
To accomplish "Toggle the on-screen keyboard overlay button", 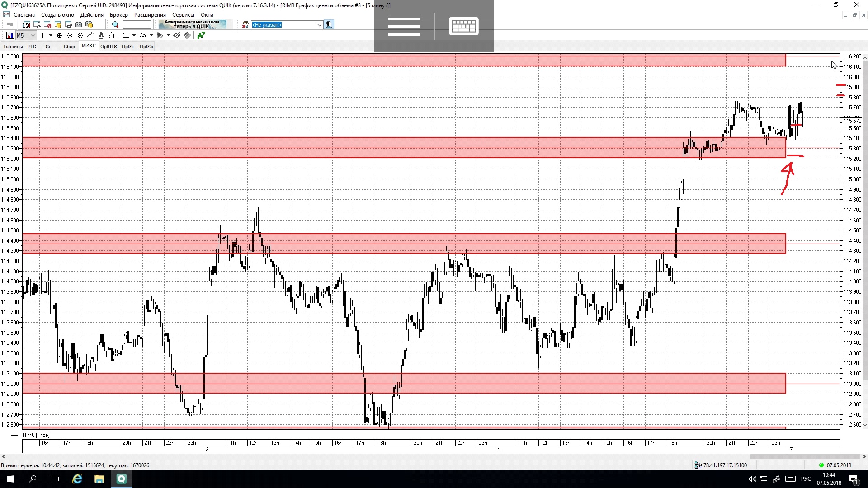I will click(463, 26).
